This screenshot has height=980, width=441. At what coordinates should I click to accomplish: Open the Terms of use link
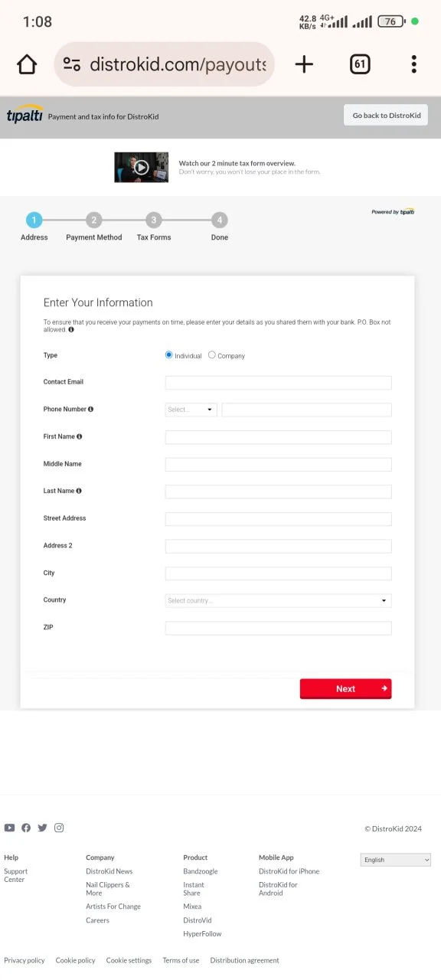click(181, 960)
